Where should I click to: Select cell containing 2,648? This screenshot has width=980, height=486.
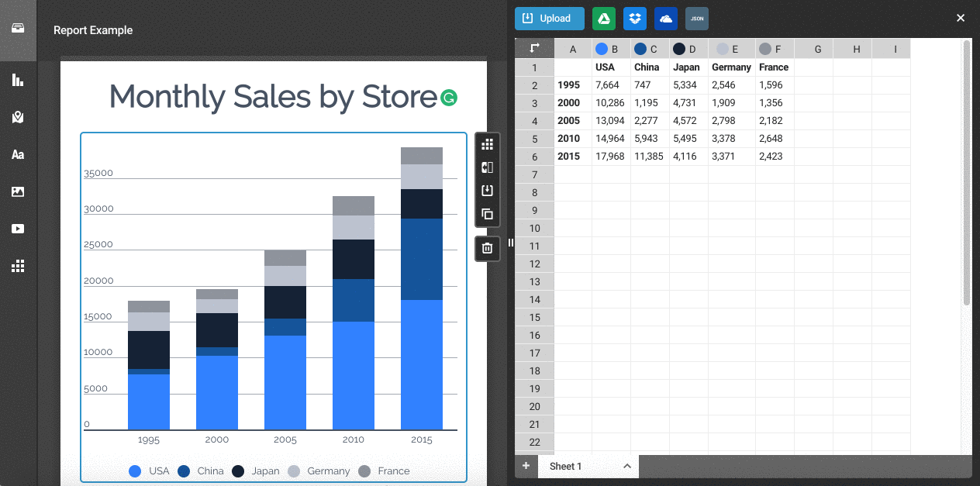click(x=775, y=139)
